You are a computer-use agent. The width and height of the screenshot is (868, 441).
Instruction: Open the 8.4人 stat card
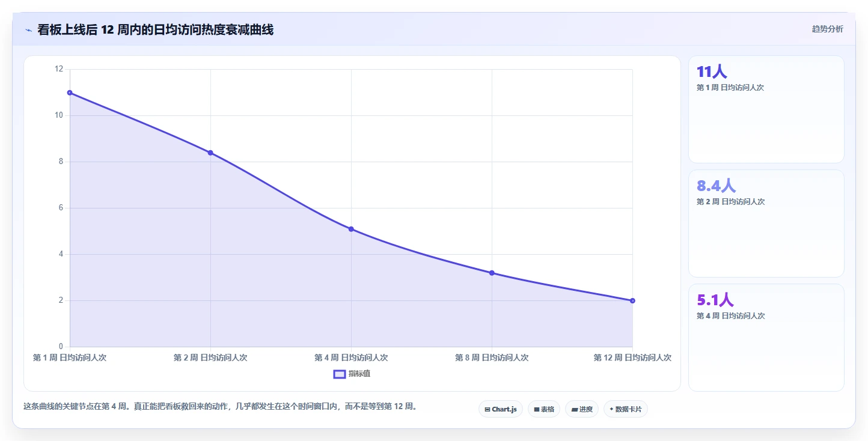[x=766, y=224]
